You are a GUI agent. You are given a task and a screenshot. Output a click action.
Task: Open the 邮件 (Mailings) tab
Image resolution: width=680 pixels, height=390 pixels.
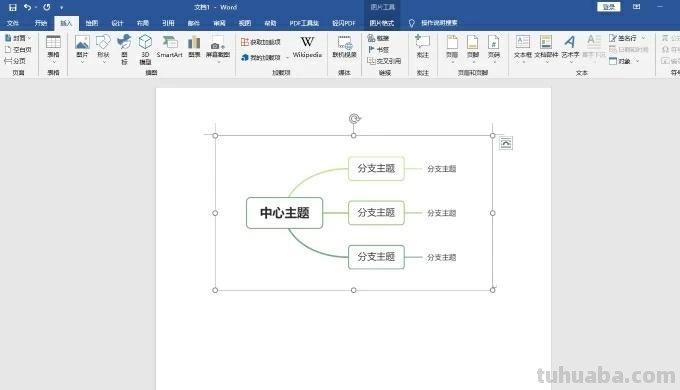click(193, 23)
